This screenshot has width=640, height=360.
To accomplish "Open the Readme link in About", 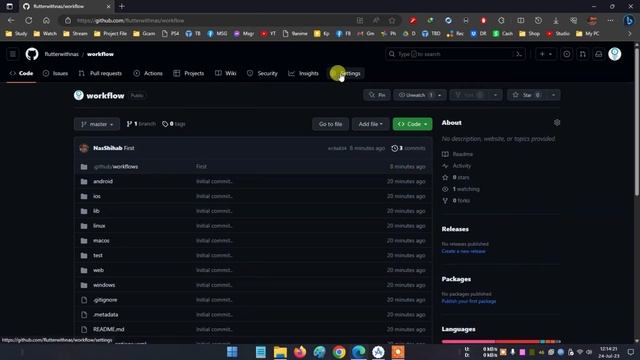I will tap(458, 154).
